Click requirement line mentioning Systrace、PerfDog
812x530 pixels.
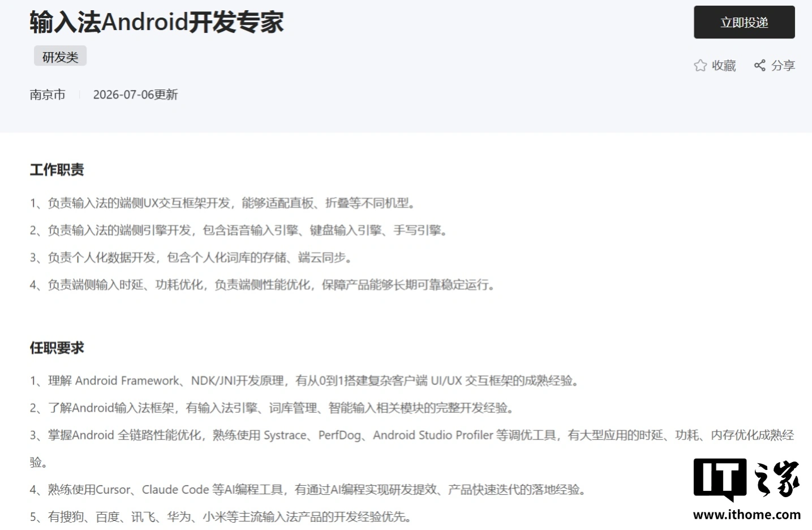coord(412,448)
